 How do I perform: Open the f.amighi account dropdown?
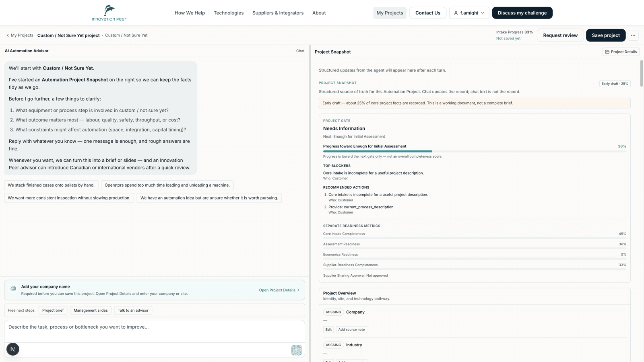[x=469, y=13]
